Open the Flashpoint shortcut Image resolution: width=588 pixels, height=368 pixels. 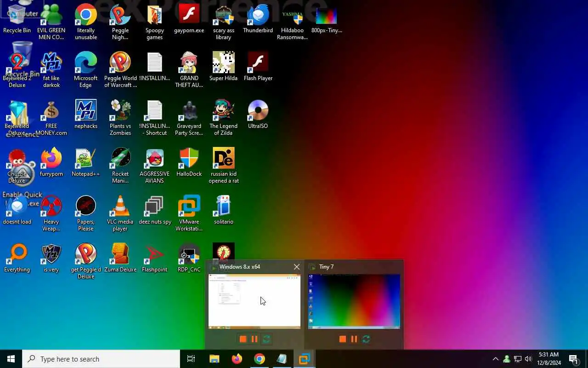click(x=155, y=258)
